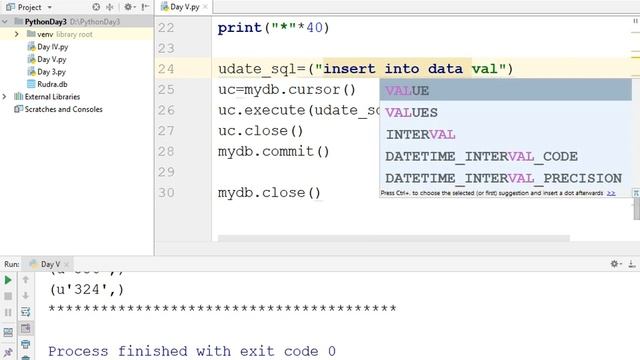
Task: Close the Day V run tab
Action: 67,264
